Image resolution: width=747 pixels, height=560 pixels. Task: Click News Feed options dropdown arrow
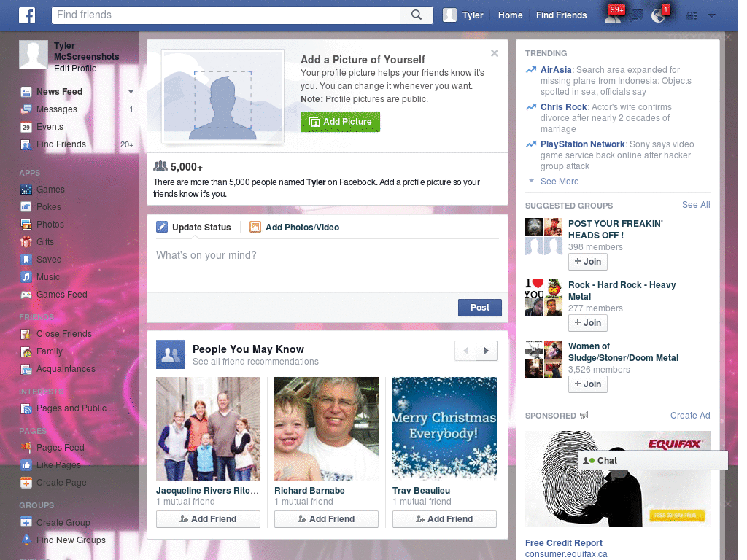(x=131, y=91)
